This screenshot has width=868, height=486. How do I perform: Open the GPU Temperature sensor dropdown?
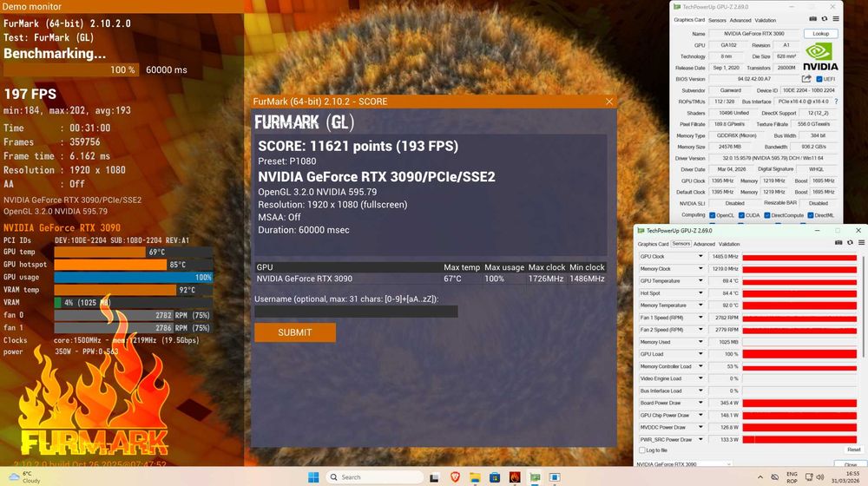pyautogui.click(x=700, y=280)
